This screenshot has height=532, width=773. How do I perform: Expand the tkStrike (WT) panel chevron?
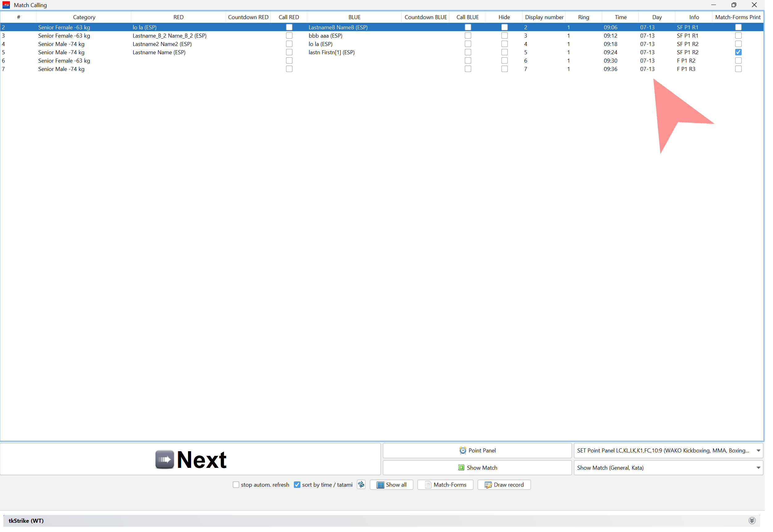coord(752,520)
